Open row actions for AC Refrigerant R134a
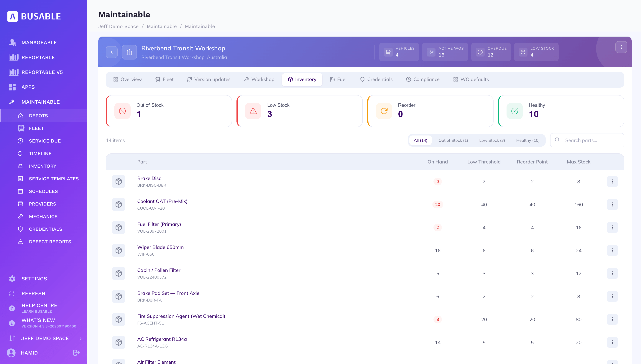The height and width of the screenshot is (364, 641). (x=612, y=342)
